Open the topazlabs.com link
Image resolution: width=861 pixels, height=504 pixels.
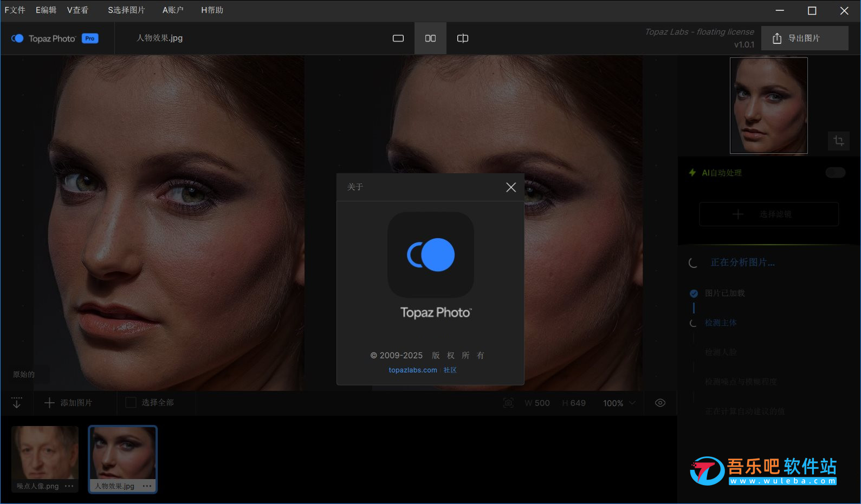(412, 370)
